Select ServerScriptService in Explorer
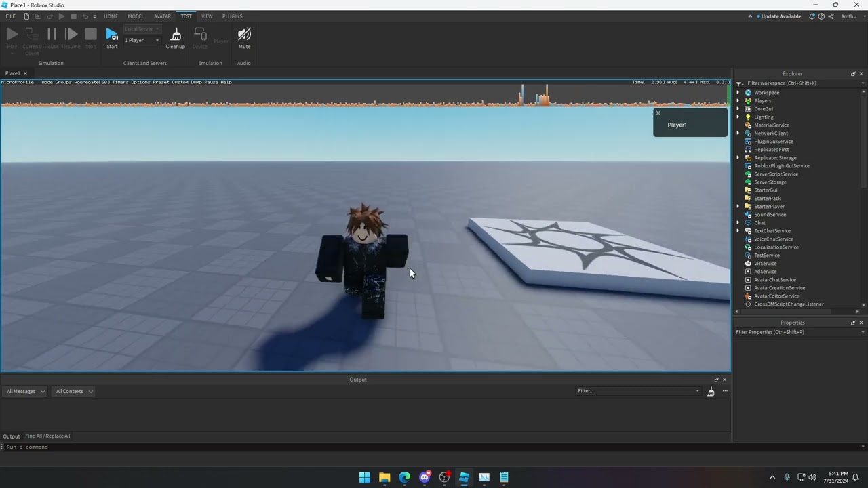Viewport: 868px width, 488px height. (776, 174)
